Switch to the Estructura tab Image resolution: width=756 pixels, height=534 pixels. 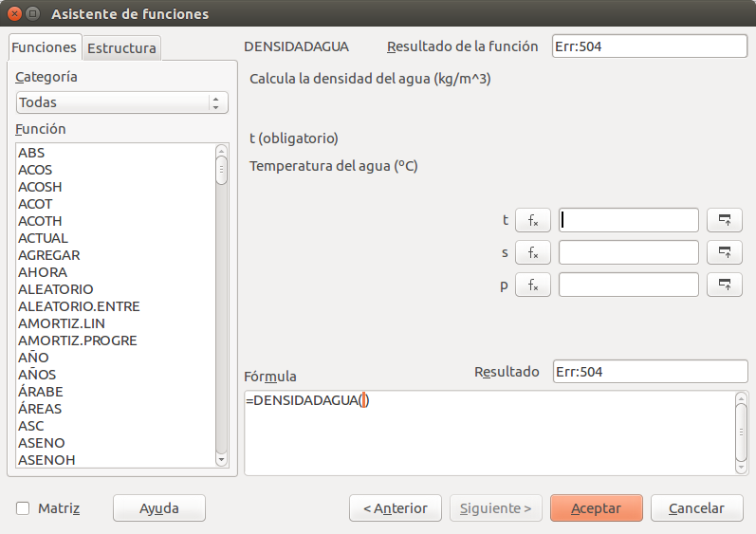coord(121,48)
